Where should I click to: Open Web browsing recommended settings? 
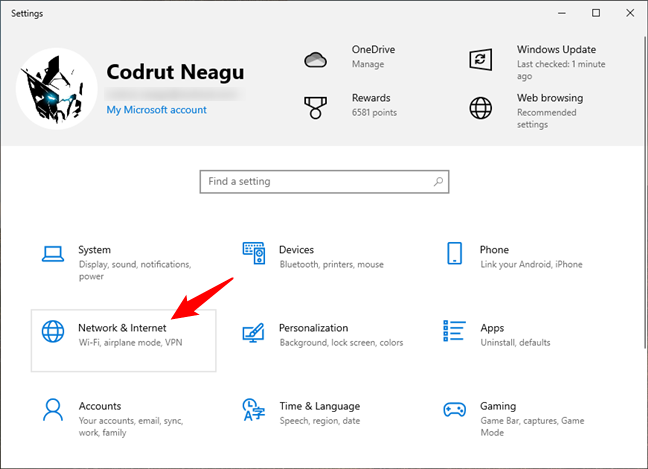(546, 118)
